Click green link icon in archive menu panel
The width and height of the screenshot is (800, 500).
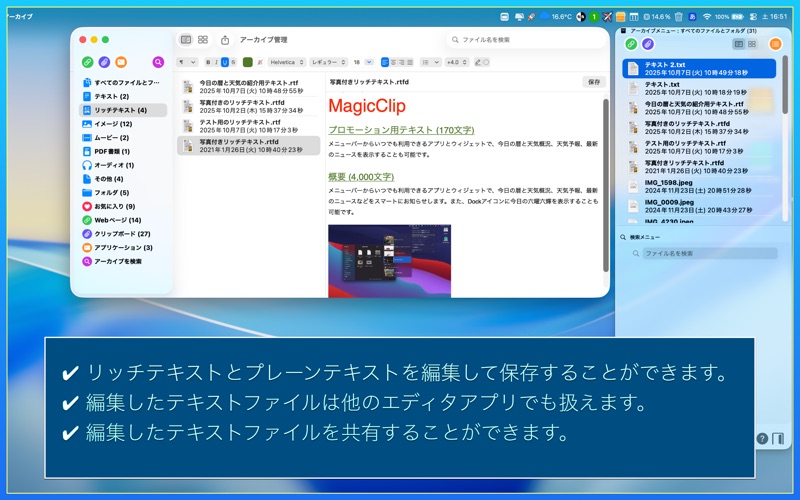click(x=631, y=44)
